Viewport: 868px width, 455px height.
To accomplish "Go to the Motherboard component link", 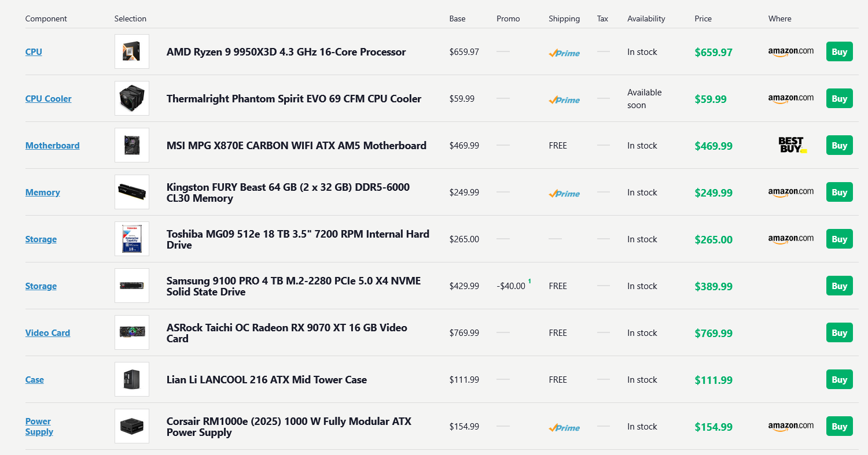I will point(53,146).
